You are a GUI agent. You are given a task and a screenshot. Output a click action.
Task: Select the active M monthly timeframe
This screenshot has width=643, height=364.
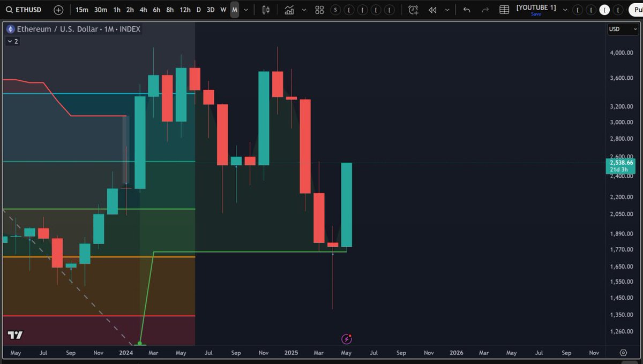pyautogui.click(x=235, y=10)
